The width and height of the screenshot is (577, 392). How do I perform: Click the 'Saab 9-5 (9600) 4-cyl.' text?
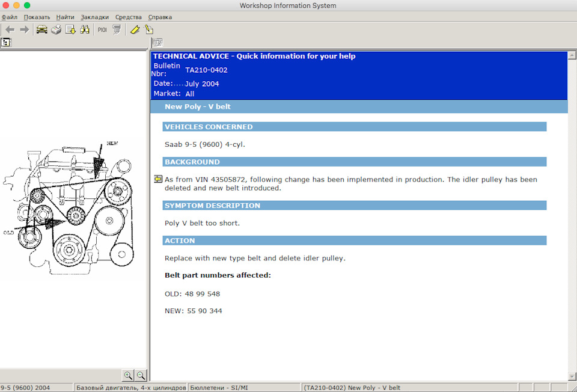[204, 144]
